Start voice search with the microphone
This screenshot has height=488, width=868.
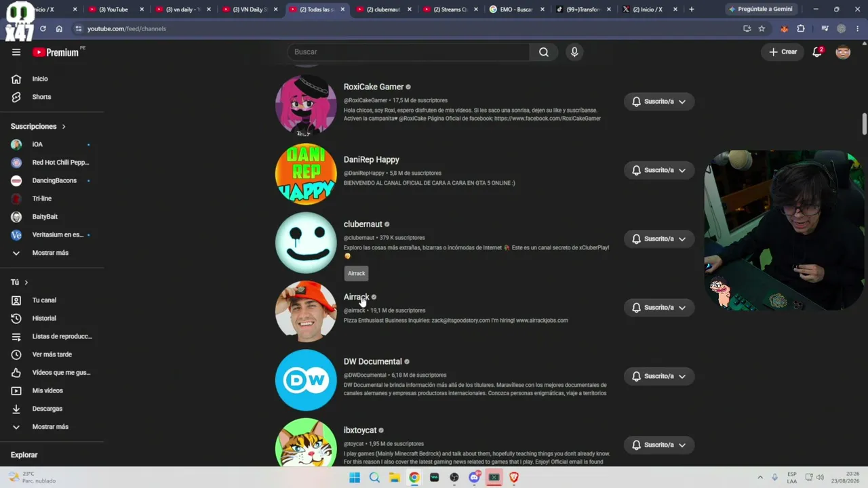point(574,52)
